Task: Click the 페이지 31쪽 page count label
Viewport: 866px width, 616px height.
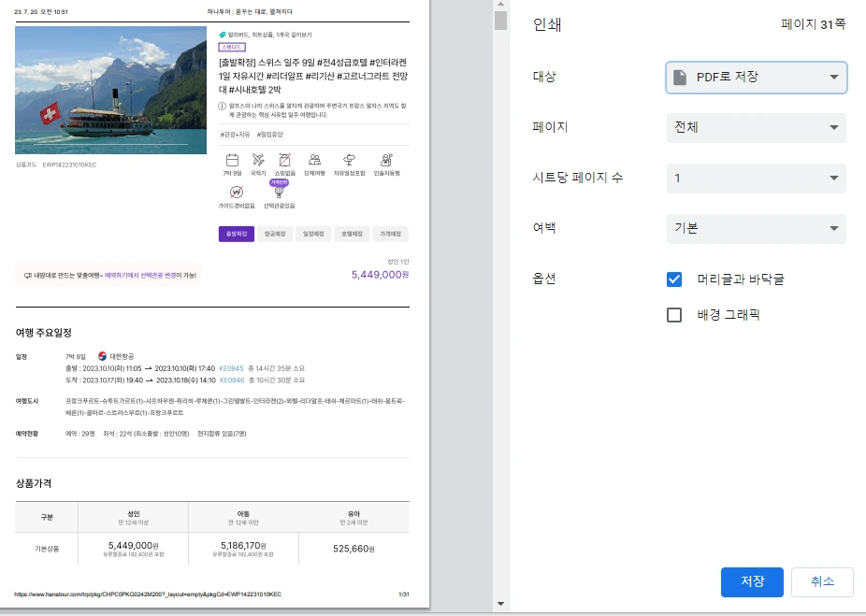Action: [813, 23]
